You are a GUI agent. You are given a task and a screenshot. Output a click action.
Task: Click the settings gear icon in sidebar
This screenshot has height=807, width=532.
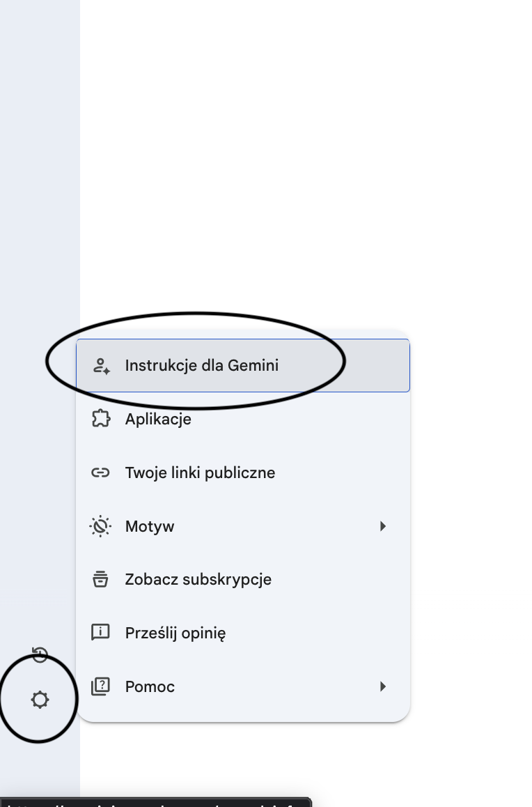tap(40, 700)
